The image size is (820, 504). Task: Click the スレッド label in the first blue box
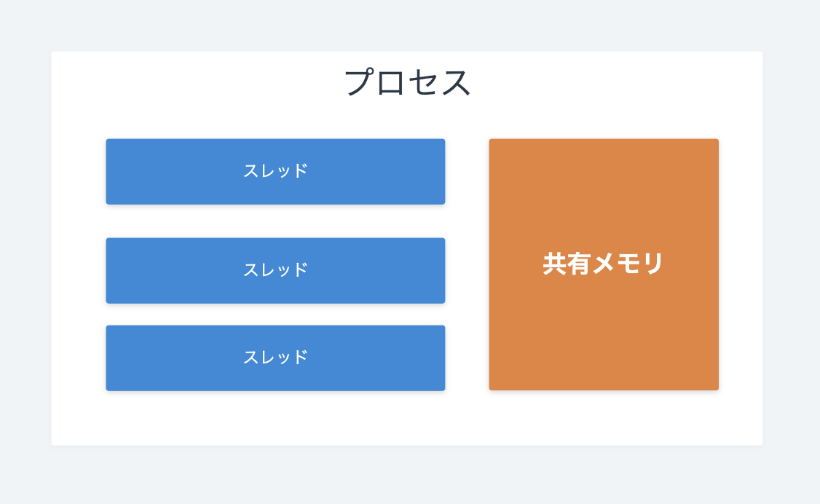(x=275, y=171)
